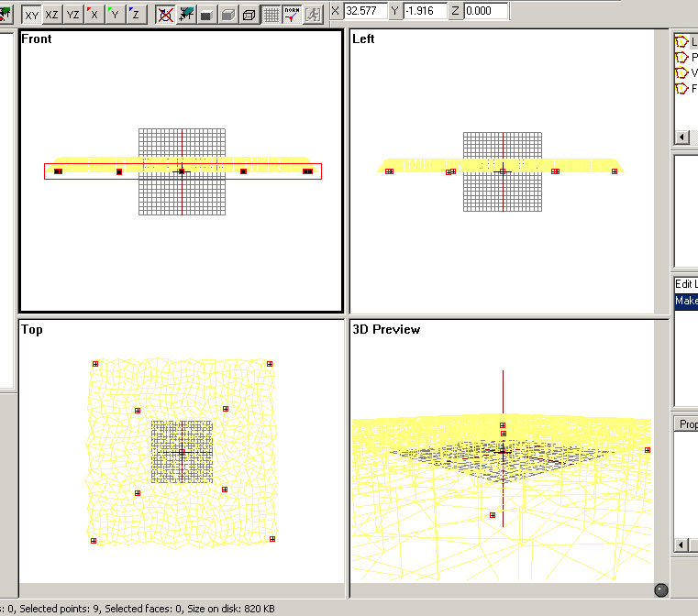Toggle the X axis constraint
698x616 pixels.
point(94,14)
